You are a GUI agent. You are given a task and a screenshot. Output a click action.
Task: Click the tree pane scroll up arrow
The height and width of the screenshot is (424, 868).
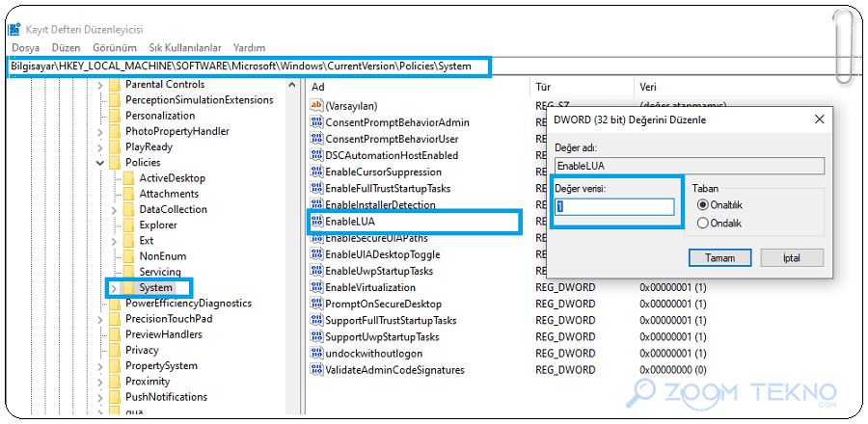click(x=291, y=85)
